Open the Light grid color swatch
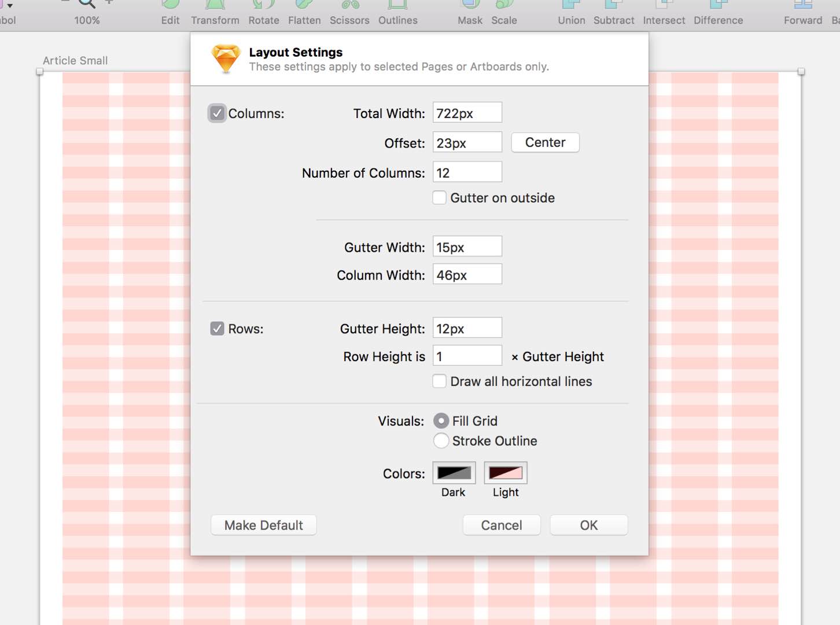840x625 pixels. 505,473
